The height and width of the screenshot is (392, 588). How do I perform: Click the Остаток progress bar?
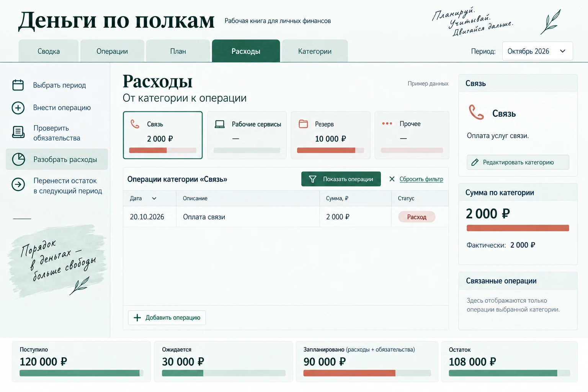509,373
